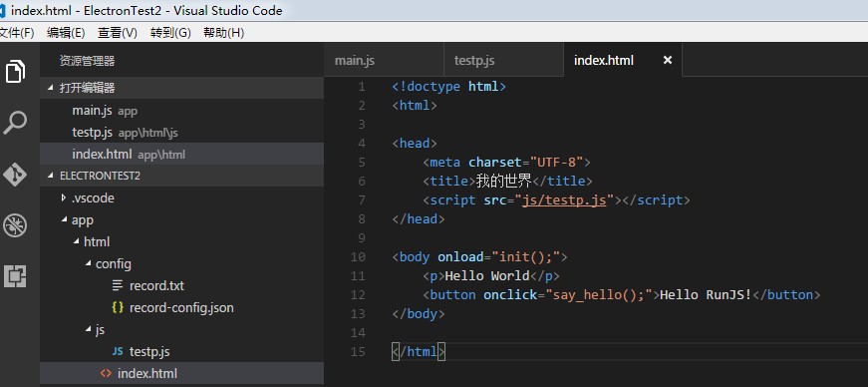The height and width of the screenshot is (387, 868).
Task: Place cursor in <!doctype html> line
Action: pos(448,87)
